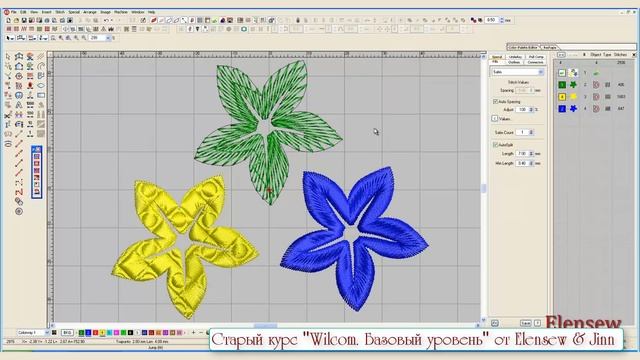Screen dimensions: 640x360
Task: Click the red needle icon in top toolbar
Action: [153, 20]
